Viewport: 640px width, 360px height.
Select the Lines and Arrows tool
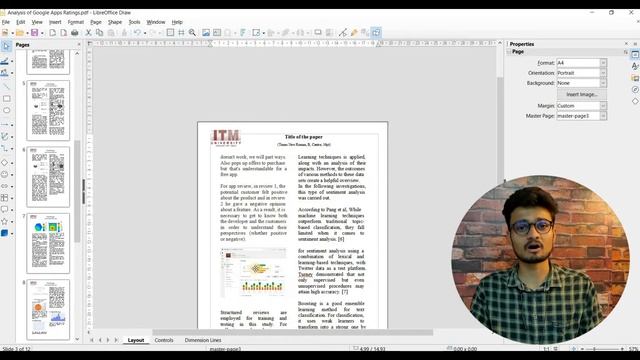pos(5,124)
